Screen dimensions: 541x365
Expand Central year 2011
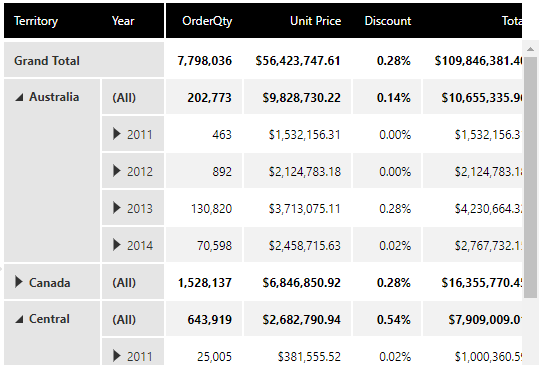click(117, 356)
